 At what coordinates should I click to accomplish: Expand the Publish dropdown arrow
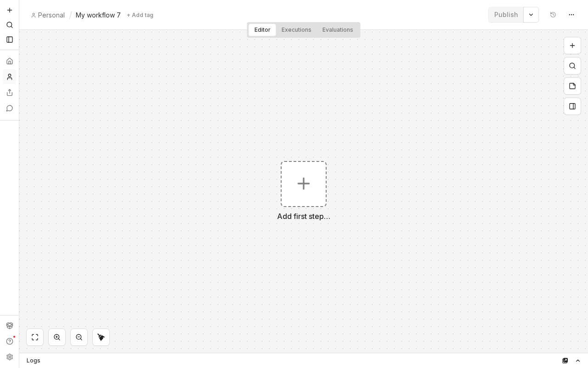pos(531,15)
